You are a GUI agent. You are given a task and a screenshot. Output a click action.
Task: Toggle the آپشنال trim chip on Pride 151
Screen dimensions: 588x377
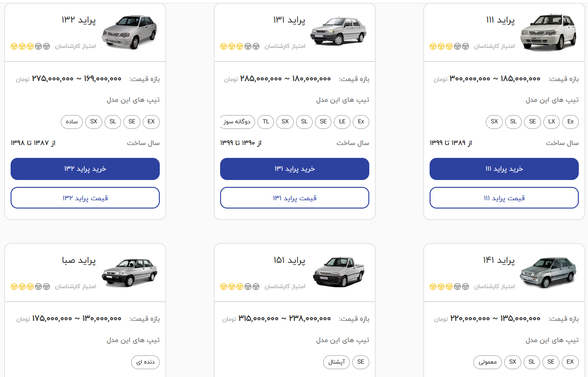pyautogui.click(x=336, y=362)
